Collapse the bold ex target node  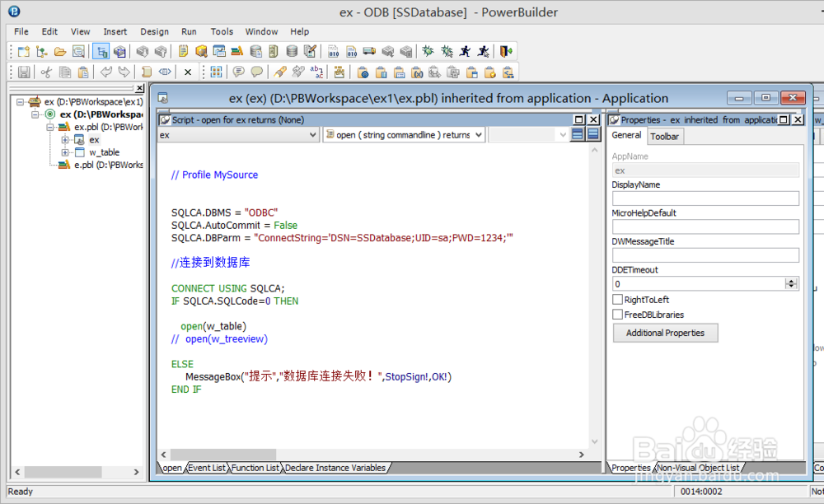(x=35, y=114)
